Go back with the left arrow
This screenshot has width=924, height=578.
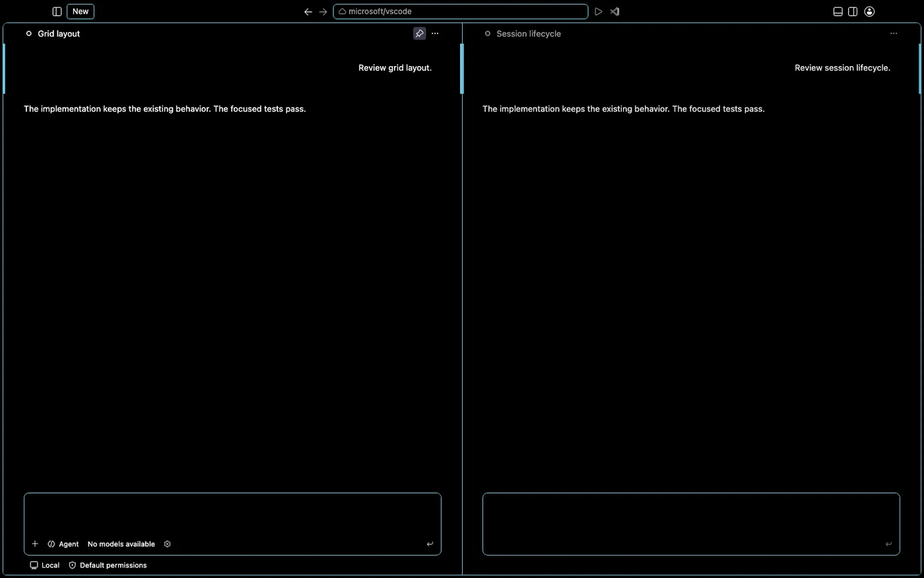pos(308,12)
